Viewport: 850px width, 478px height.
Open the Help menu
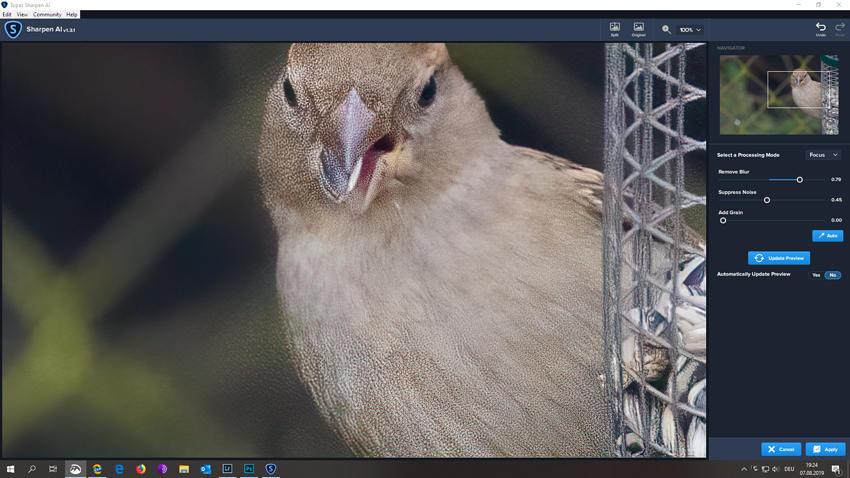click(x=72, y=15)
